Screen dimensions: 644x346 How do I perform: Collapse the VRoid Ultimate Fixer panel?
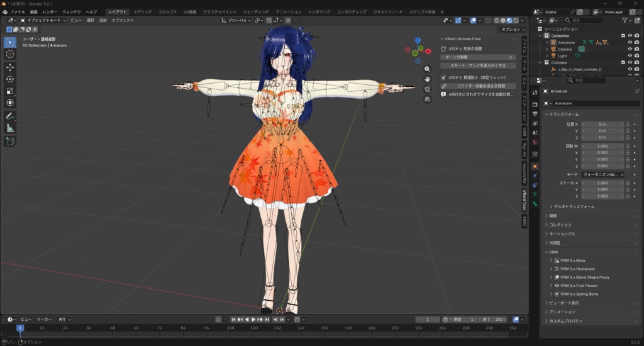point(460,38)
